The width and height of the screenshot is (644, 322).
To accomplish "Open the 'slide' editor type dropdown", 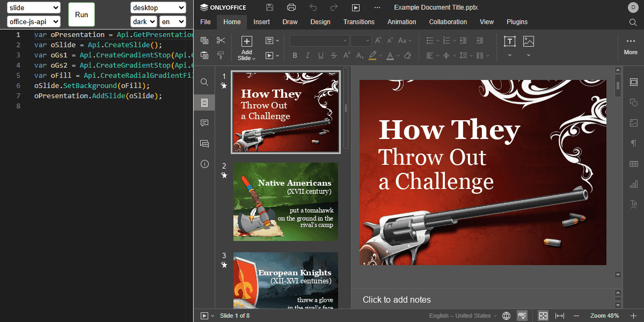I will (33, 8).
